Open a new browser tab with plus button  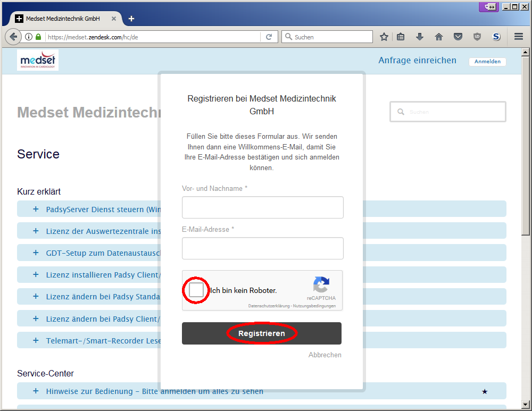click(131, 19)
